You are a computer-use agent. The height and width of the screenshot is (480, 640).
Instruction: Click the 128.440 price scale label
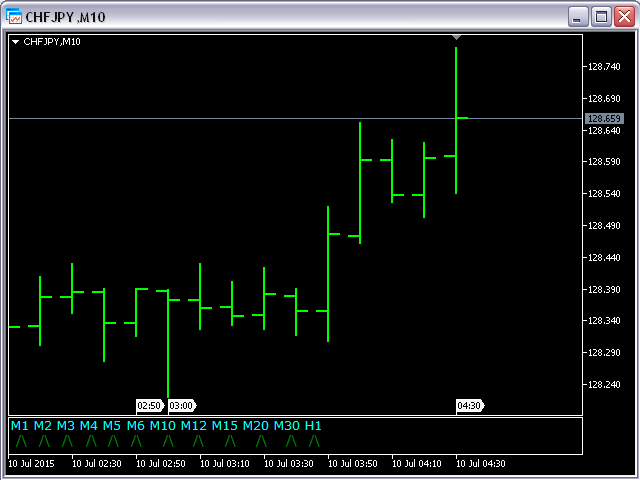604,258
